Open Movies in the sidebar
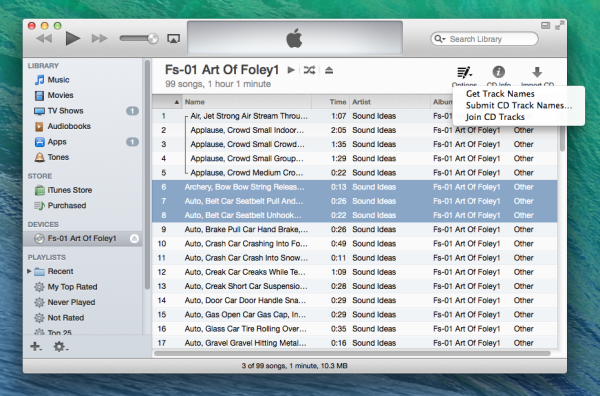This screenshot has height=396, width=600. (x=60, y=95)
